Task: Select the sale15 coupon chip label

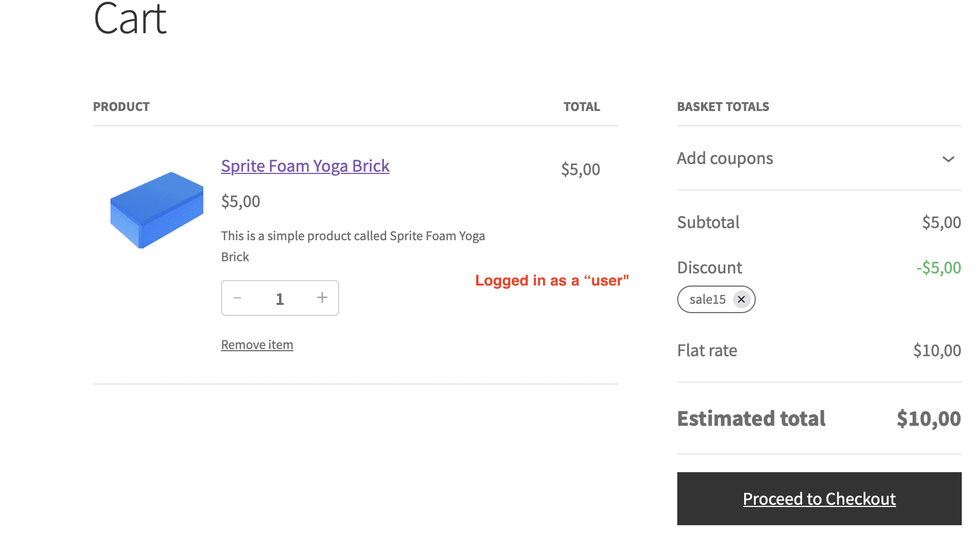Action: (707, 299)
